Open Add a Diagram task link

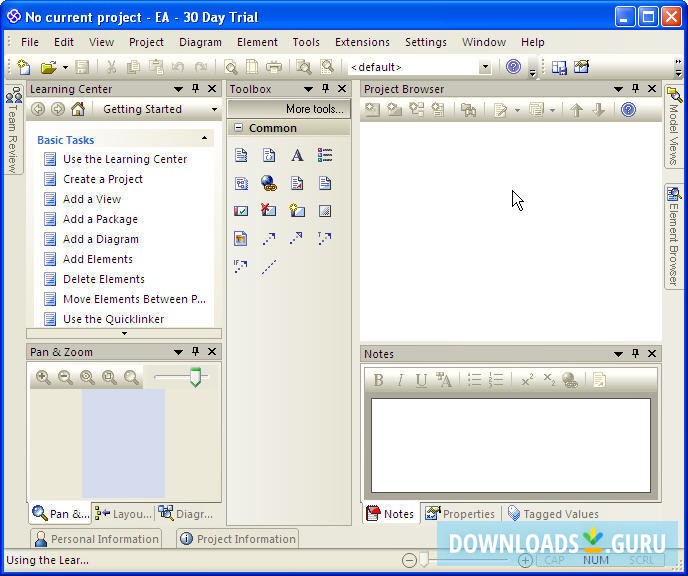coord(100,239)
